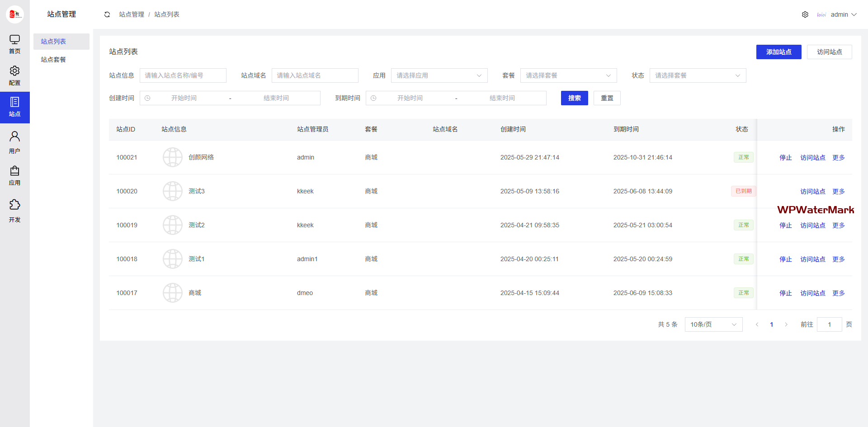The width and height of the screenshot is (868, 427).
Task: Switch to 站点套餐 submenu item
Action: click(x=53, y=60)
